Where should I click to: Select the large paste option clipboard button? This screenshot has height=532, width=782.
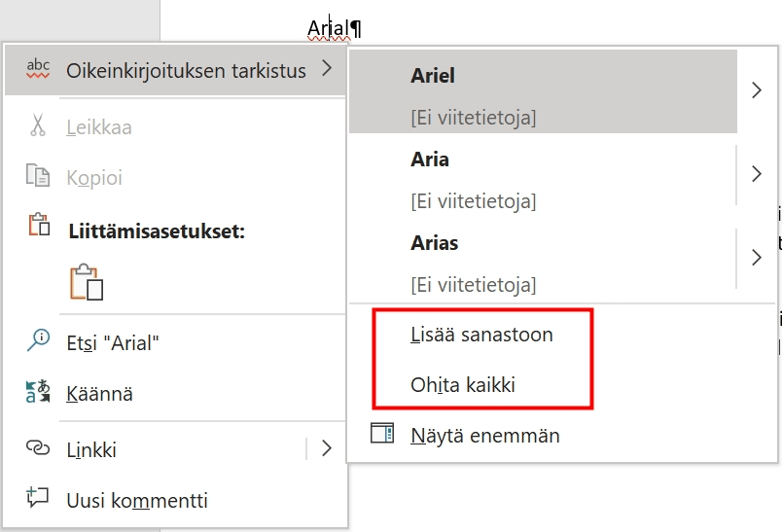coord(87,282)
